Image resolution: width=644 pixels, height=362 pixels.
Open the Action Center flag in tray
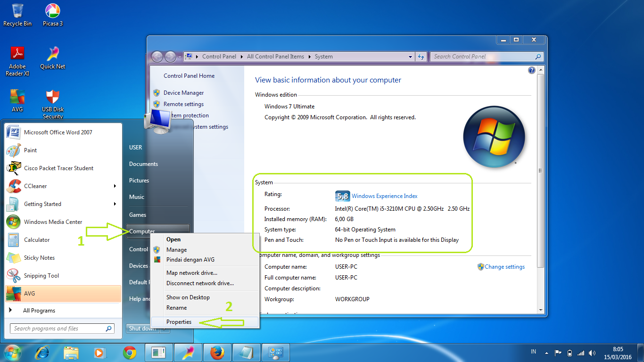[558, 353]
